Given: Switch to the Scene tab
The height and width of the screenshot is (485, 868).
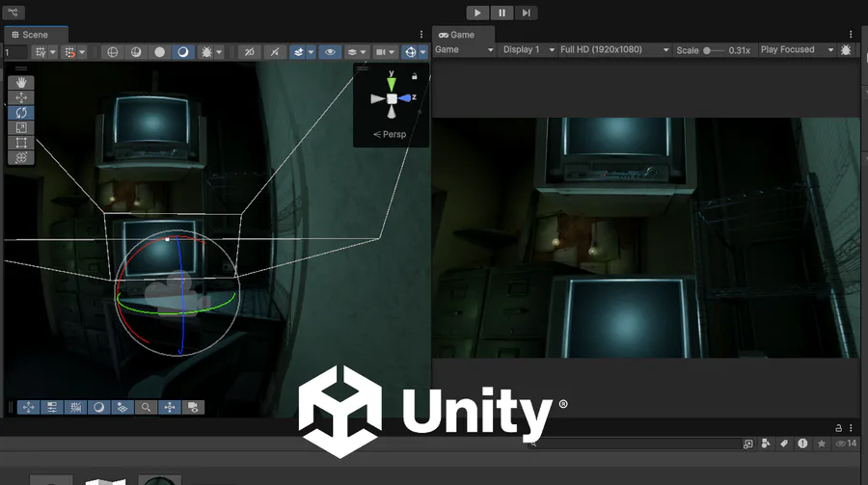Looking at the screenshot, I should [36, 35].
